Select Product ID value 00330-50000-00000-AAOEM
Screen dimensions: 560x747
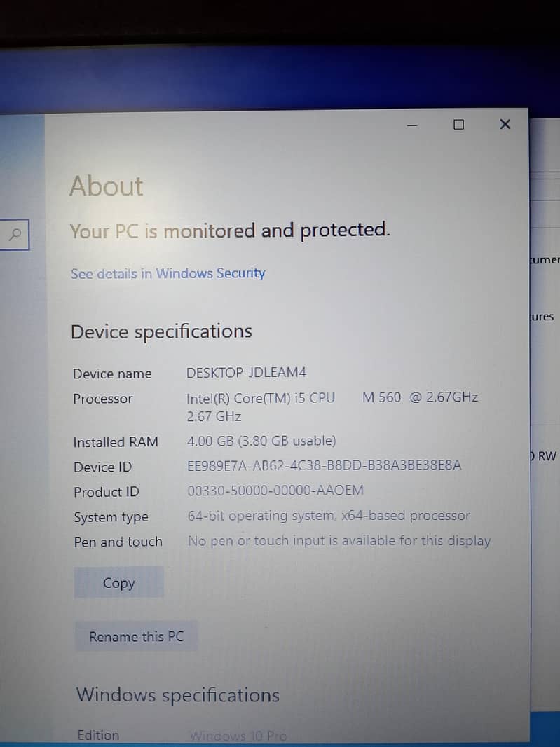(275, 491)
